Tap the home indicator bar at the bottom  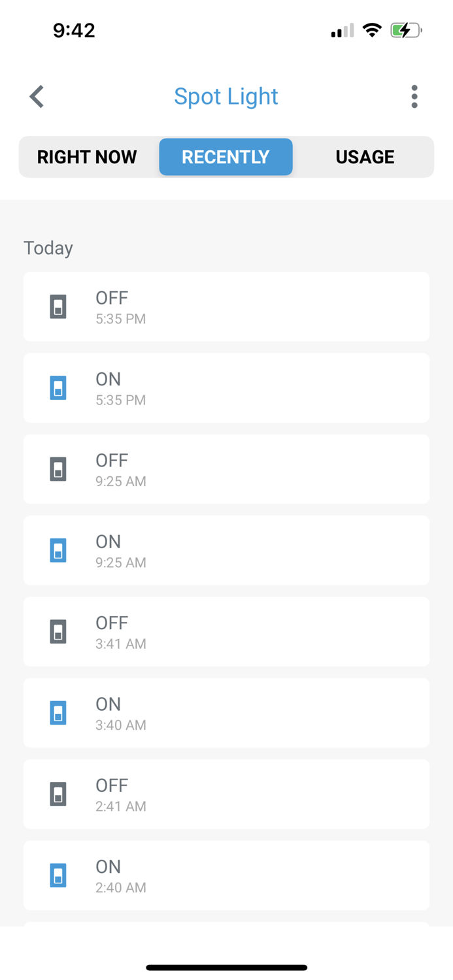pyautogui.click(x=226, y=967)
